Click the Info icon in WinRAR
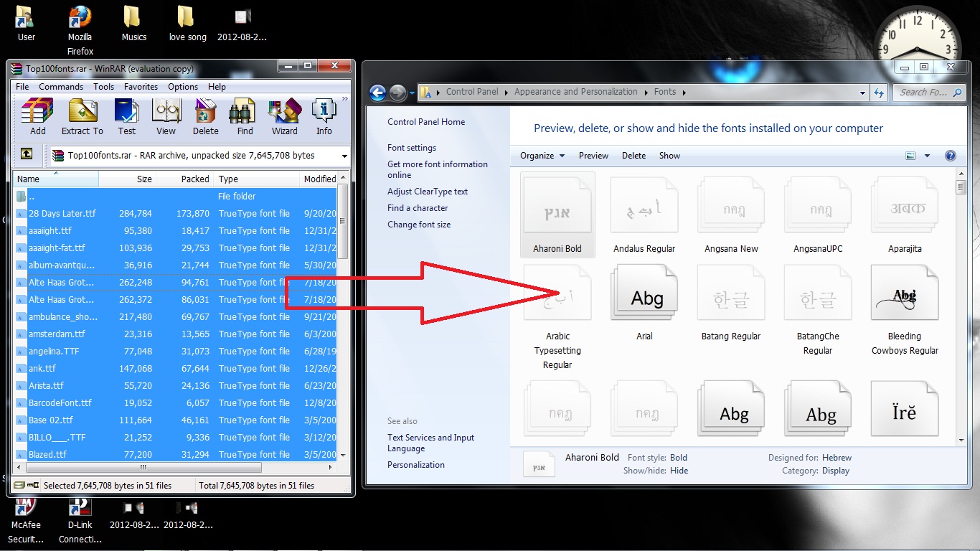This screenshot has width=980, height=551. [324, 118]
